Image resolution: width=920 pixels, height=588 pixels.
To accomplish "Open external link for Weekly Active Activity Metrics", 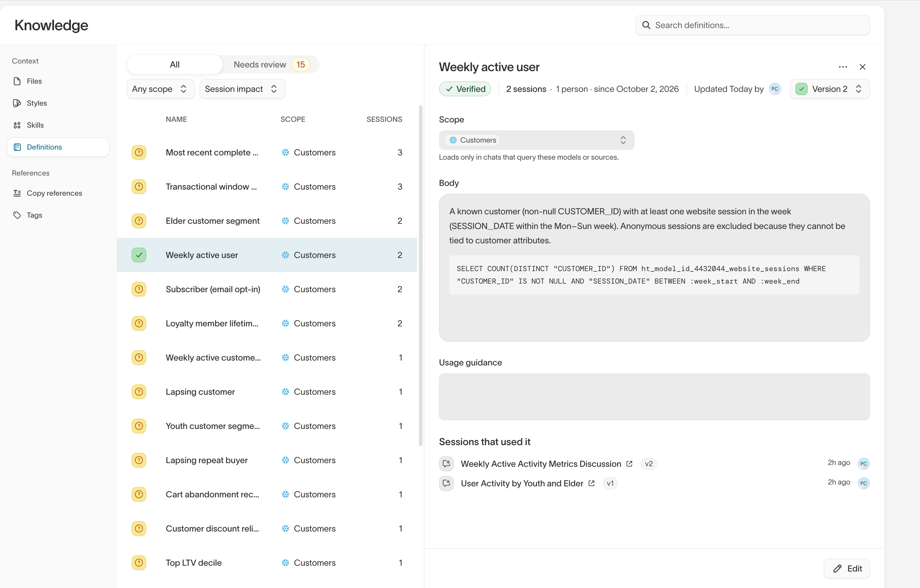I will pyautogui.click(x=629, y=464).
